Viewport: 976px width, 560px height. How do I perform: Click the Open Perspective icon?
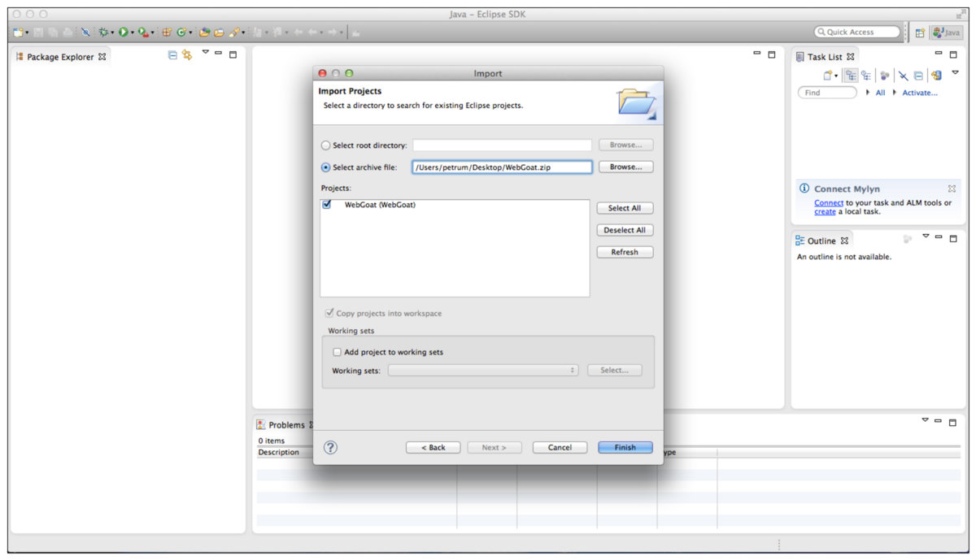920,33
